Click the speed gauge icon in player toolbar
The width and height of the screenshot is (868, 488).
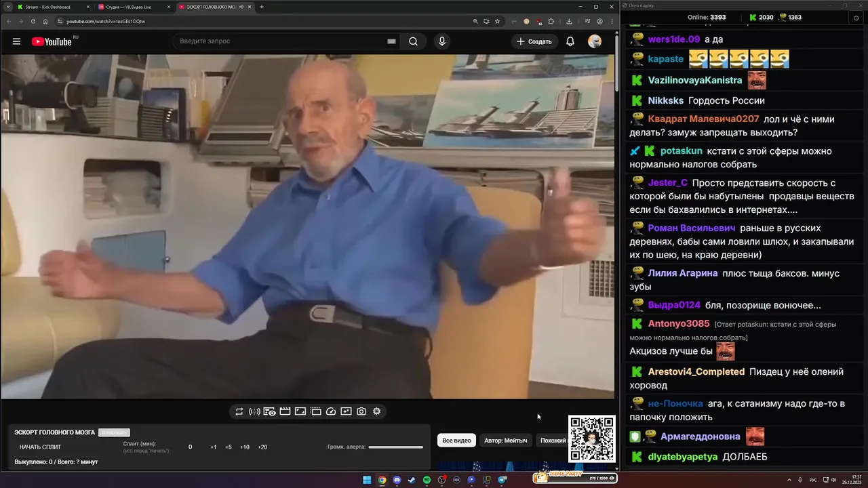[331, 411]
